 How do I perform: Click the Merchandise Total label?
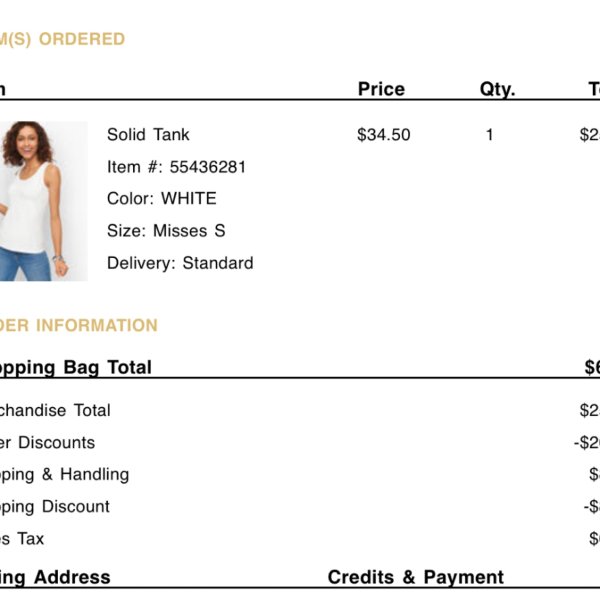click(55, 410)
